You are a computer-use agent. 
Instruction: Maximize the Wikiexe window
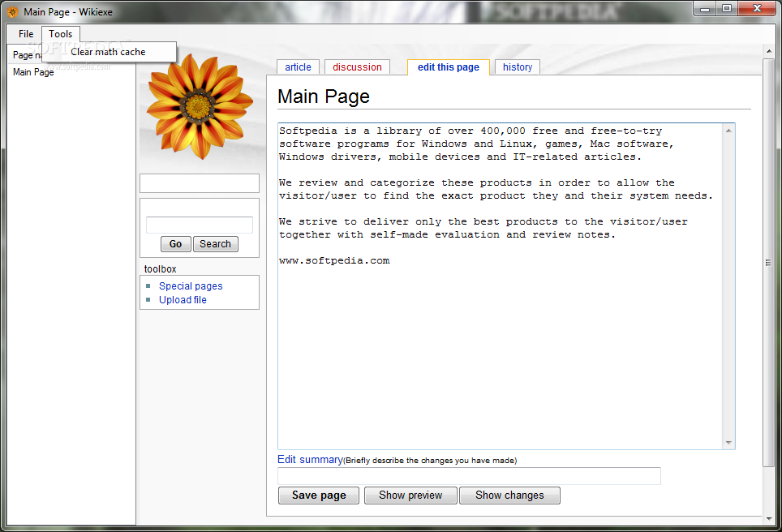[727, 8]
